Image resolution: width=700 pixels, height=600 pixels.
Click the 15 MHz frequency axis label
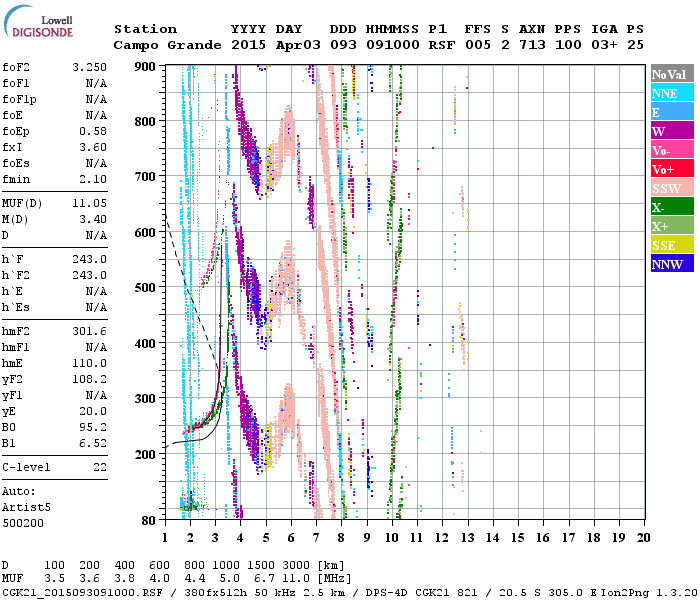[518, 538]
